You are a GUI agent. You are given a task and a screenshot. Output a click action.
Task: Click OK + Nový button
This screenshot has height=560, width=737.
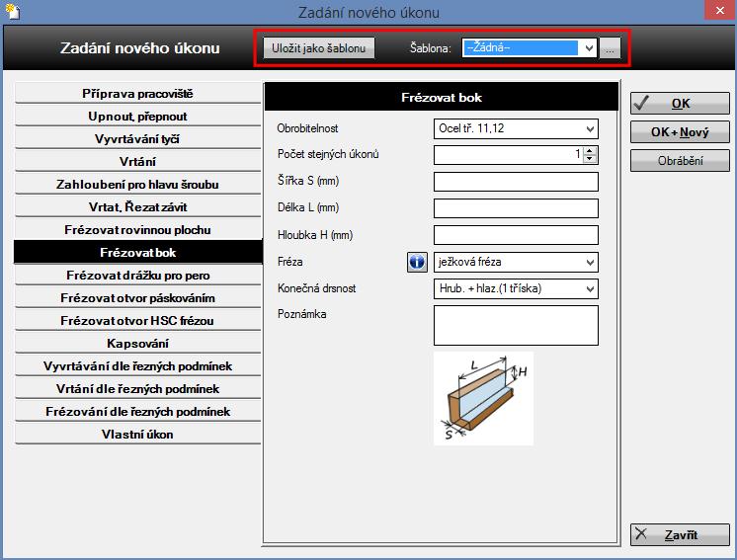[680, 132]
